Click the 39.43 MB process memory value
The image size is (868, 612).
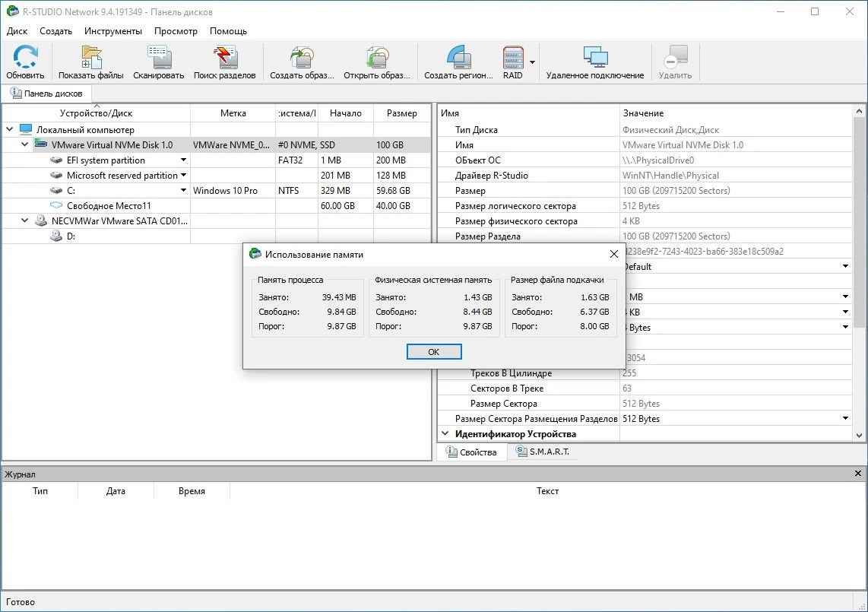click(339, 297)
